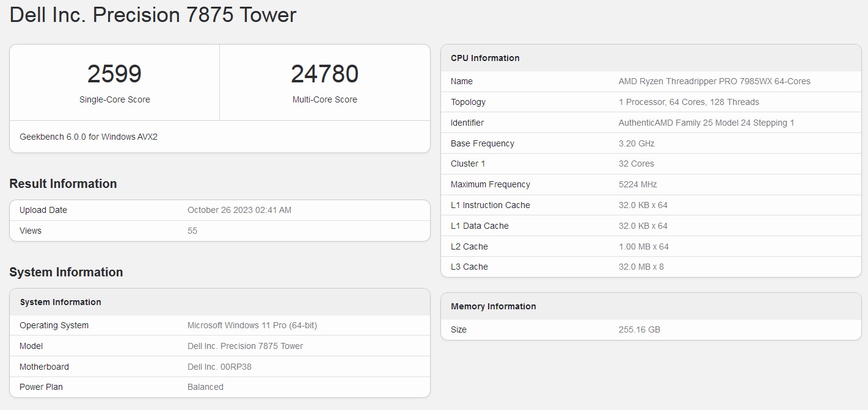868x410 pixels.
Task: Click the 'Views' row label
Action: pos(31,231)
